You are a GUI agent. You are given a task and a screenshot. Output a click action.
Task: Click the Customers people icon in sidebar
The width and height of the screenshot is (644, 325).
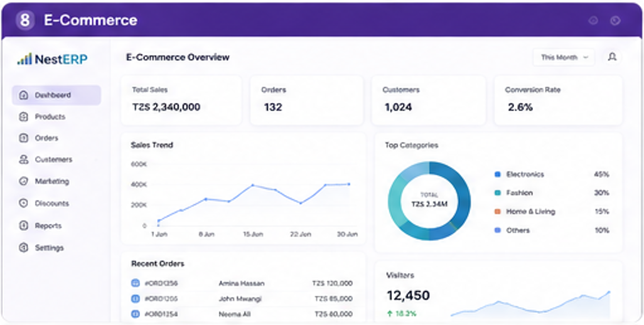click(x=24, y=159)
